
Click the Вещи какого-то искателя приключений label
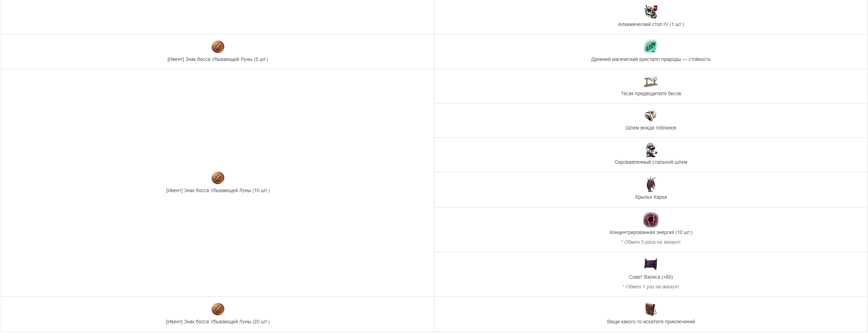(651, 322)
